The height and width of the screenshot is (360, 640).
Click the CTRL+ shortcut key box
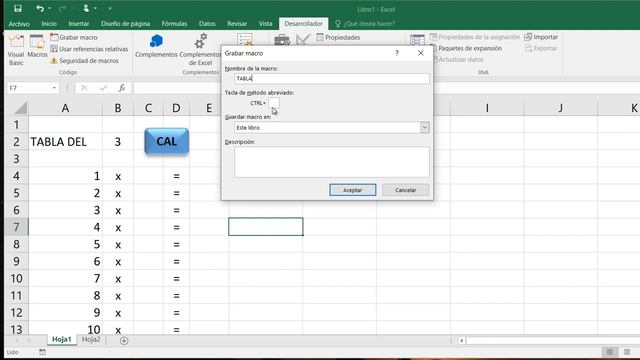tap(274, 103)
